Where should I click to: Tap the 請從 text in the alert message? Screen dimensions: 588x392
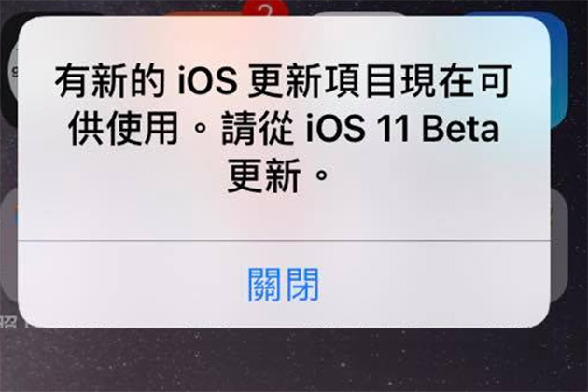pyautogui.click(x=257, y=130)
